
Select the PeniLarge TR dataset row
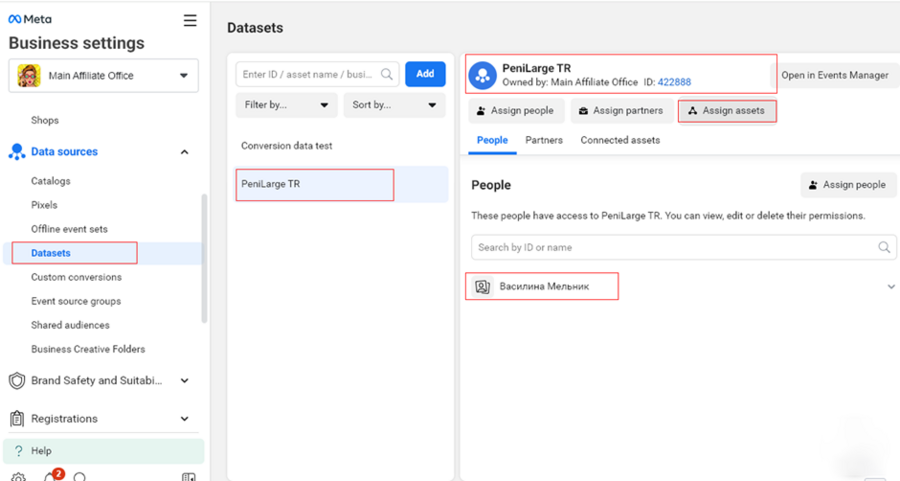pyautogui.click(x=341, y=184)
